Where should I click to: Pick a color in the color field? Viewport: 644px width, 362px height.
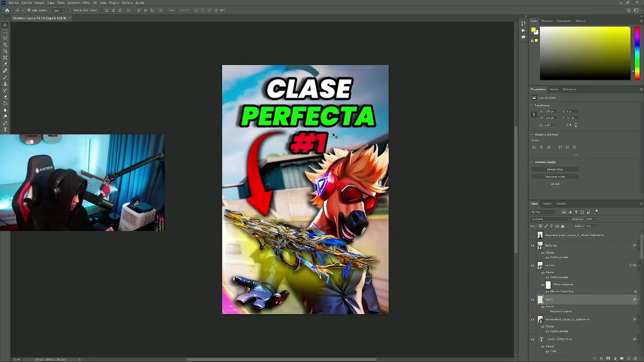pyautogui.click(x=585, y=53)
